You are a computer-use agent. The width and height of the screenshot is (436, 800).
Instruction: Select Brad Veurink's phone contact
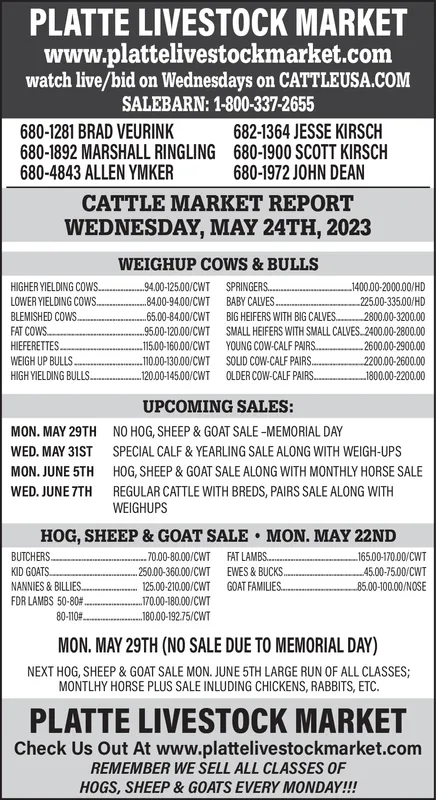click(96, 132)
